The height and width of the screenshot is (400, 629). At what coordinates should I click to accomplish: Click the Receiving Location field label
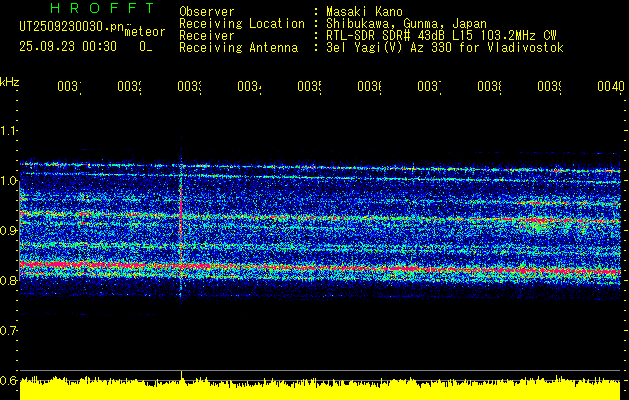242,24
